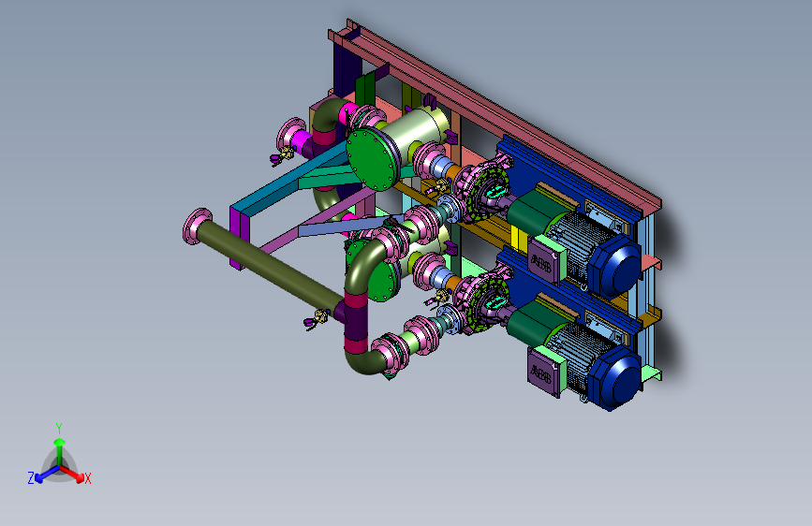Viewport: 812px width, 526px height.
Task: Click the green Y axis of the orientation triad
Action: (x=60, y=450)
